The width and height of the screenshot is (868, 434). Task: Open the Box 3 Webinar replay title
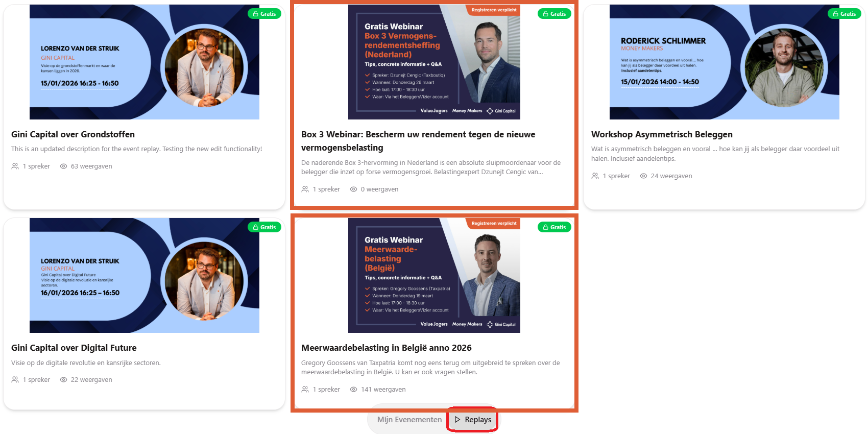(418, 141)
